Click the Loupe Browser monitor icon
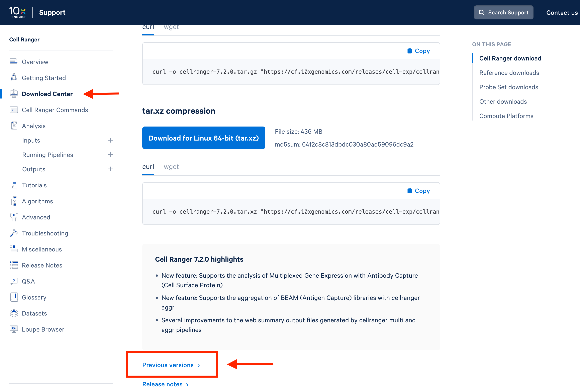This screenshot has width=580, height=392. 14,329
